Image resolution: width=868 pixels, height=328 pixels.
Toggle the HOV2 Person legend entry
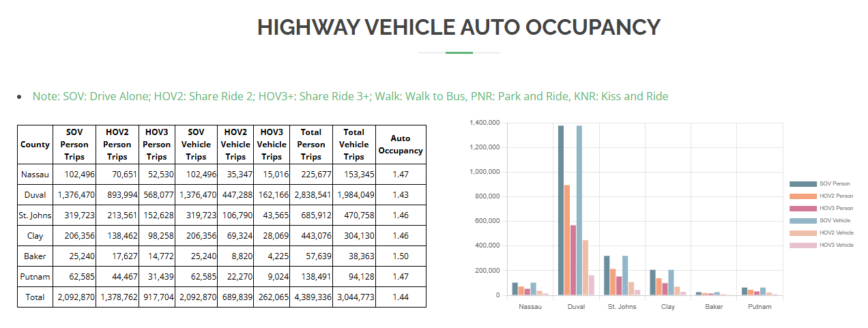coord(822,196)
